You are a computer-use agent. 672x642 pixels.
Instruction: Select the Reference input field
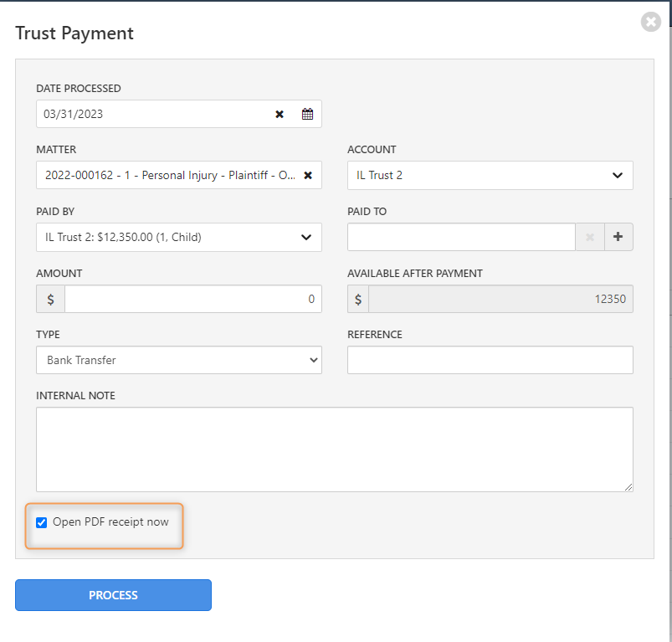(490, 360)
